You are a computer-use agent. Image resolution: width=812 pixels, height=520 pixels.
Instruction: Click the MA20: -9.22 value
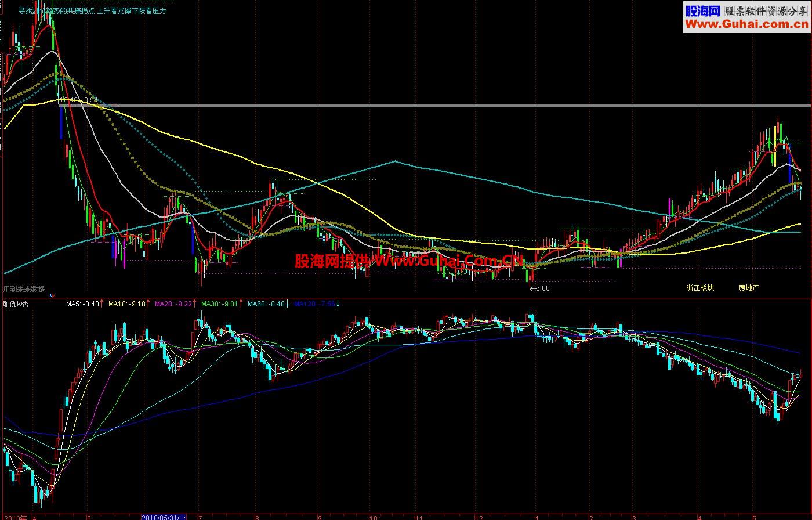pos(173,304)
